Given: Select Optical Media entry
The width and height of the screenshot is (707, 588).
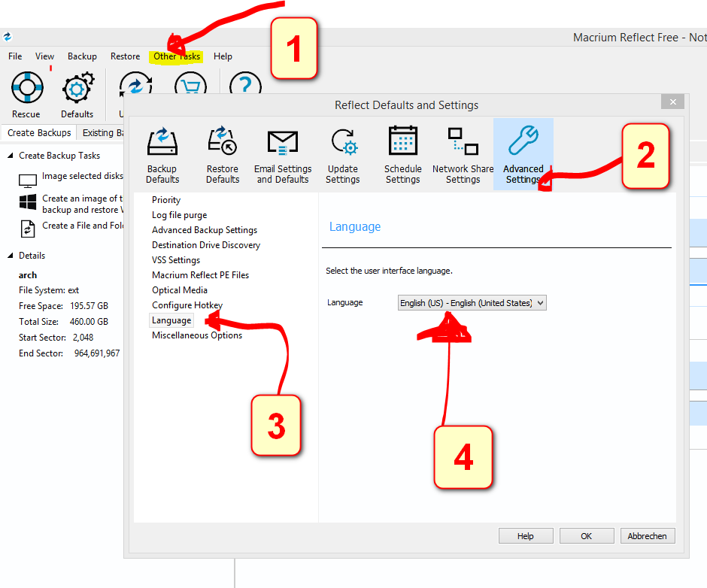Looking at the screenshot, I should pos(180,290).
